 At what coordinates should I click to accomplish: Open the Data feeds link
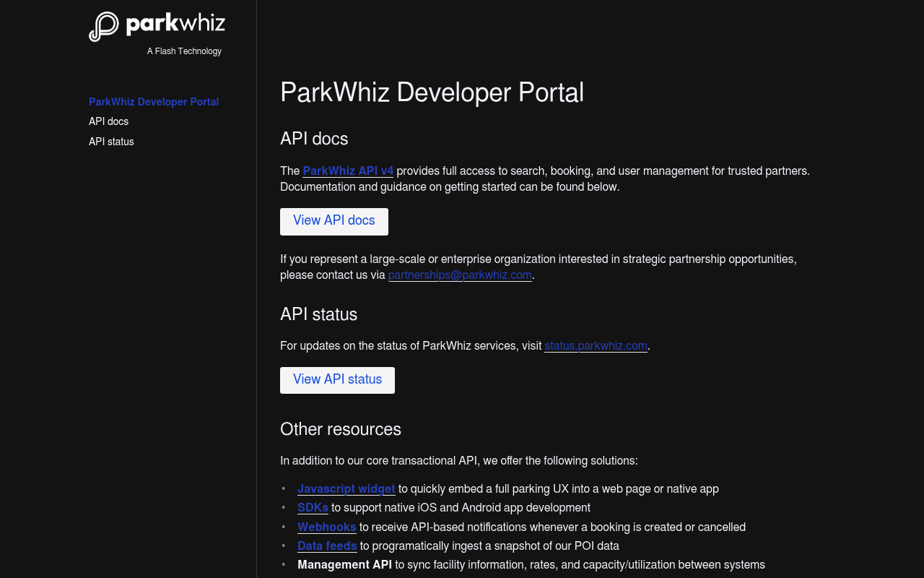pyautogui.click(x=327, y=546)
